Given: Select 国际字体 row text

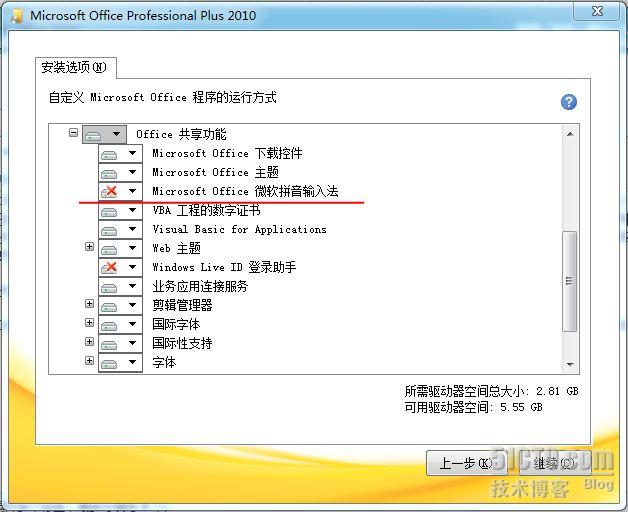Looking at the screenshot, I should 176,324.
